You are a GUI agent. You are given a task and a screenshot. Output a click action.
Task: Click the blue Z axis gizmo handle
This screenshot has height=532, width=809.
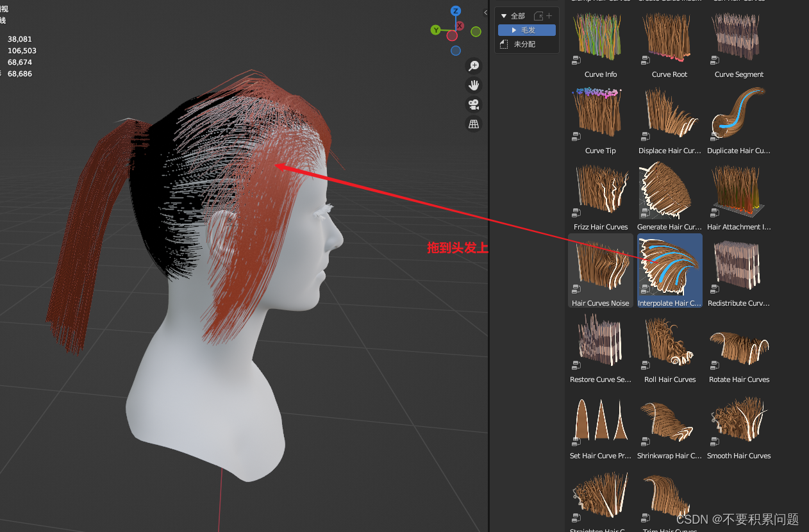tap(456, 11)
